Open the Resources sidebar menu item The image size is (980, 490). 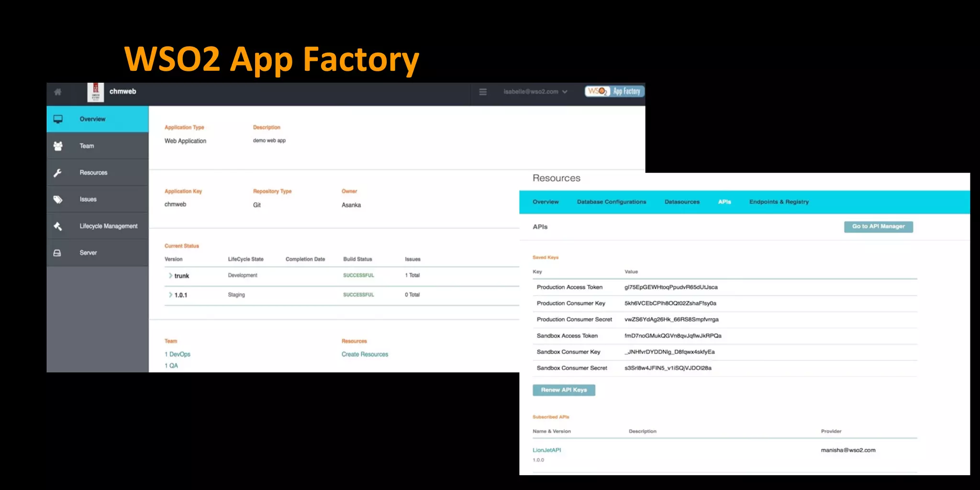coord(98,173)
